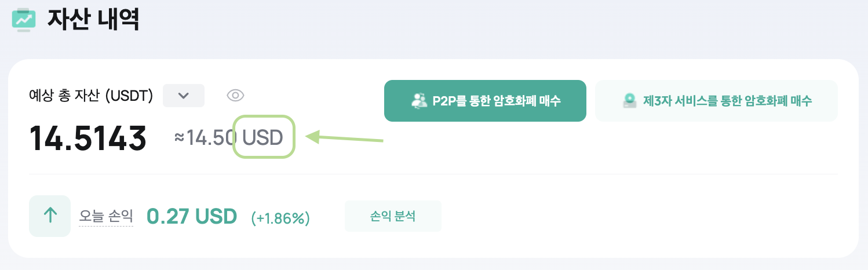Click the 예상 총 자산 (USDT) label
The width and height of the screenshot is (868, 270).
[91, 96]
